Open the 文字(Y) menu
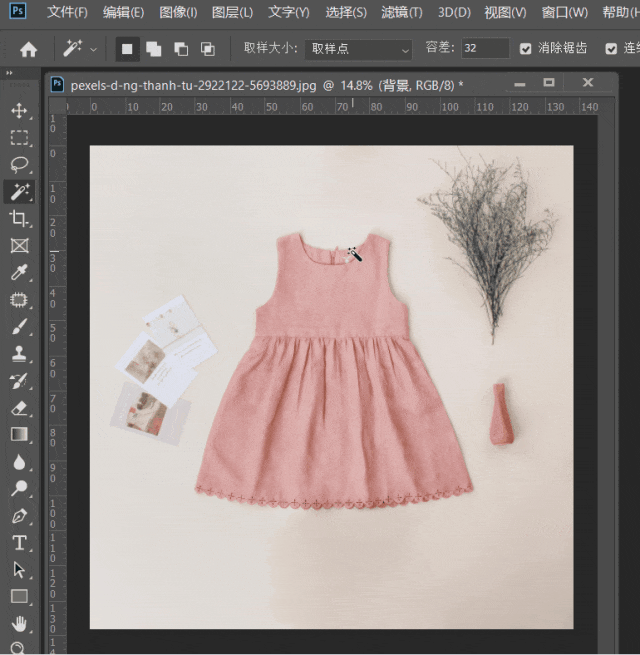 [x=289, y=12]
